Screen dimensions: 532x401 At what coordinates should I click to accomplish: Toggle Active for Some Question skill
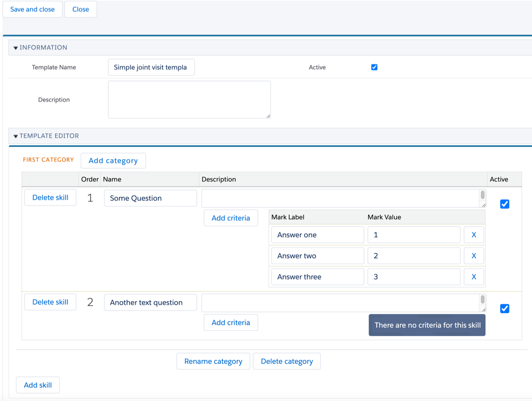(x=504, y=204)
